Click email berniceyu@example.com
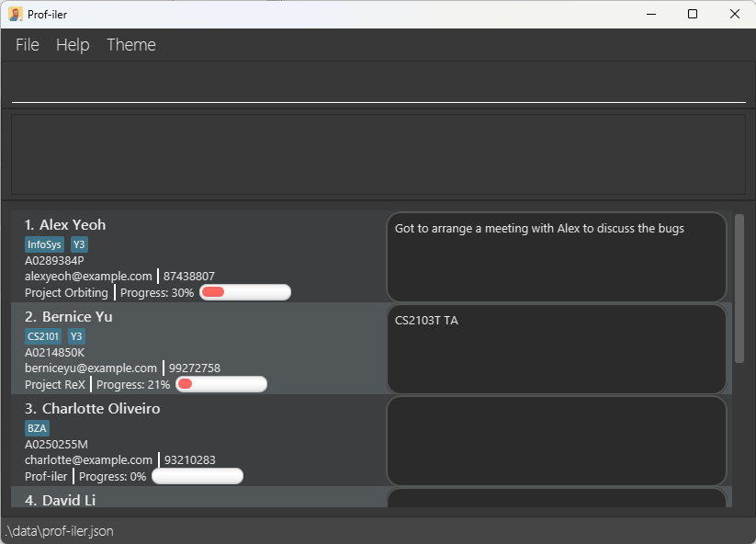 [91, 368]
